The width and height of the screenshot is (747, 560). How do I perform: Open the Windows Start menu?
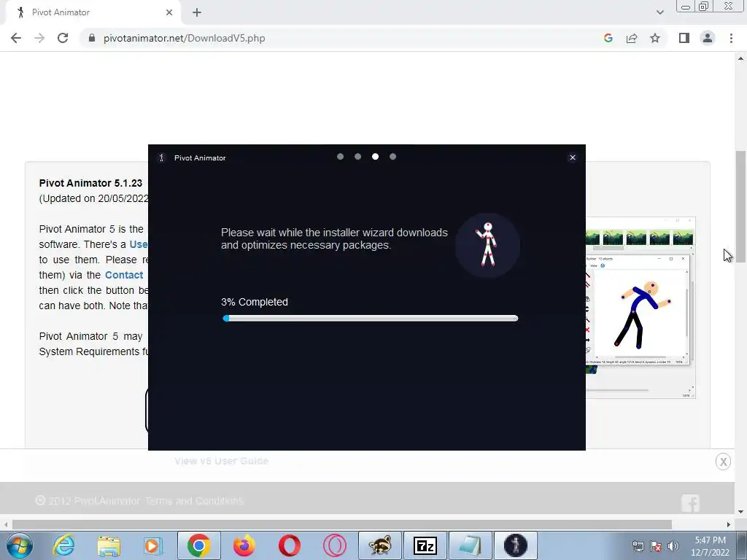click(20, 545)
